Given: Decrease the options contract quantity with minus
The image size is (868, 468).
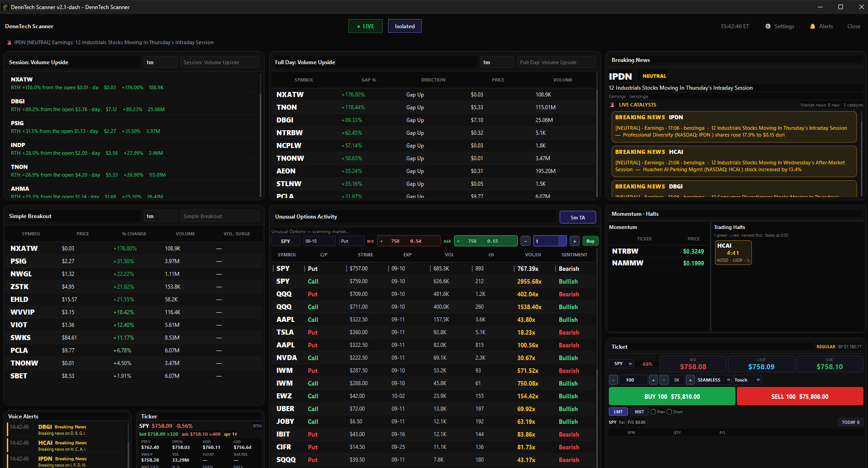Looking at the screenshot, I should pyautogui.click(x=526, y=241).
